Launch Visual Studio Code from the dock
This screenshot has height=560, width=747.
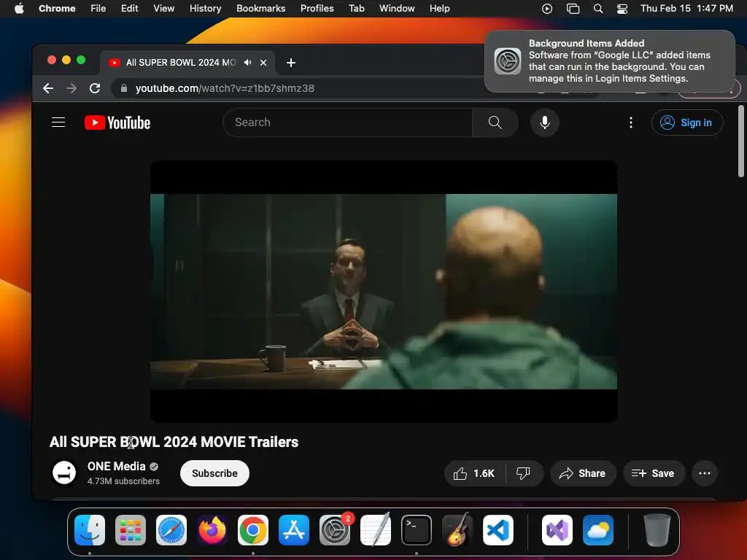[498, 530]
